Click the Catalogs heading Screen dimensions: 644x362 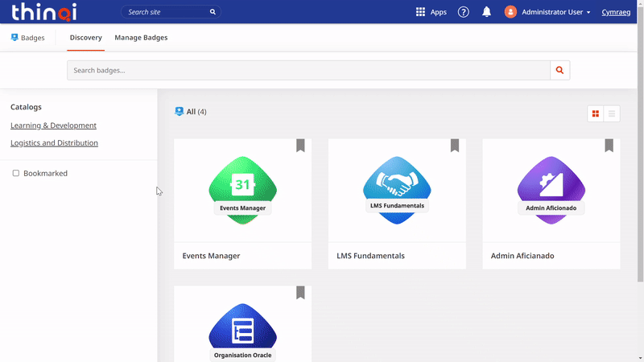(x=26, y=107)
